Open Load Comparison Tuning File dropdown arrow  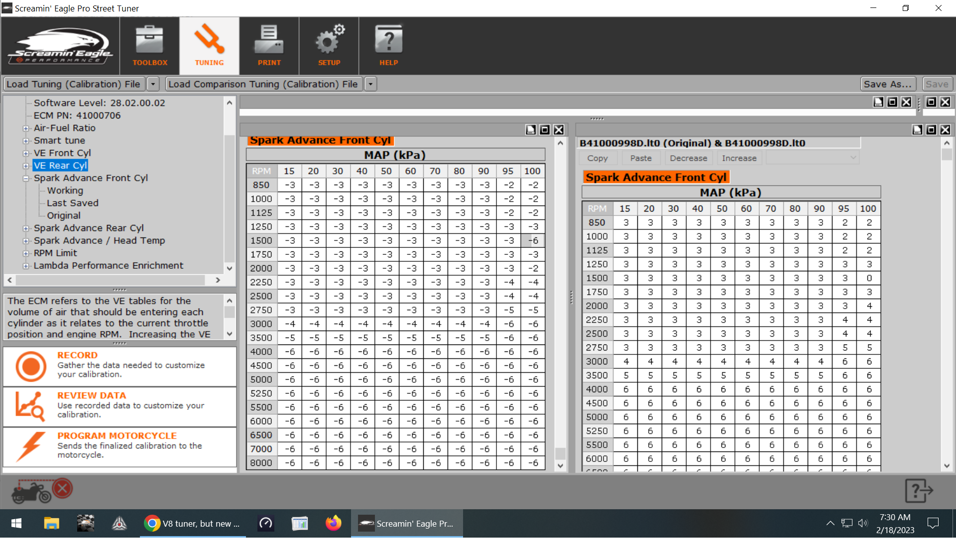370,84
